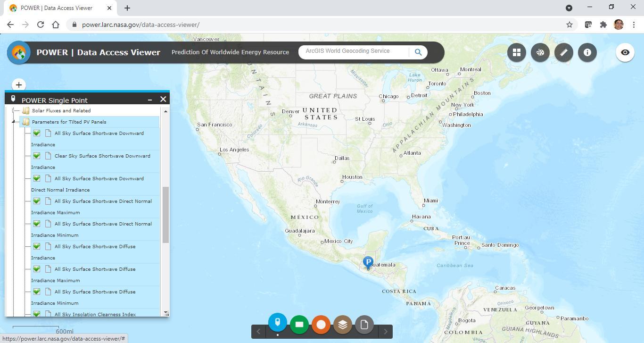Open the green regional rectangle widget
Screen dimensions: 644x343
(299, 325)
